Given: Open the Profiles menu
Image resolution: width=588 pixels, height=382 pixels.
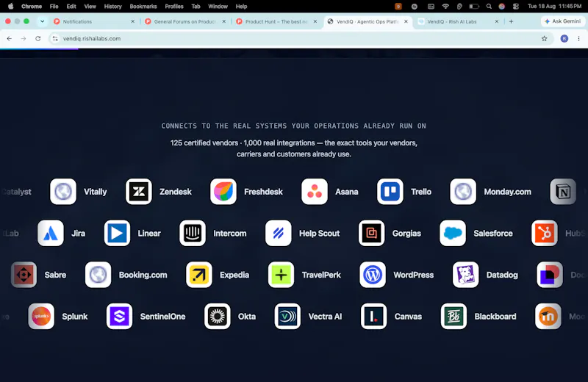Looking at the screenshot, I should point(174,7).
